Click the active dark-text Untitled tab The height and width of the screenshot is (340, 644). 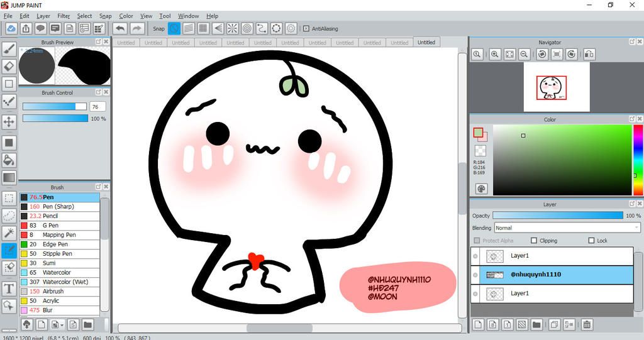click(x=426, y=42)
